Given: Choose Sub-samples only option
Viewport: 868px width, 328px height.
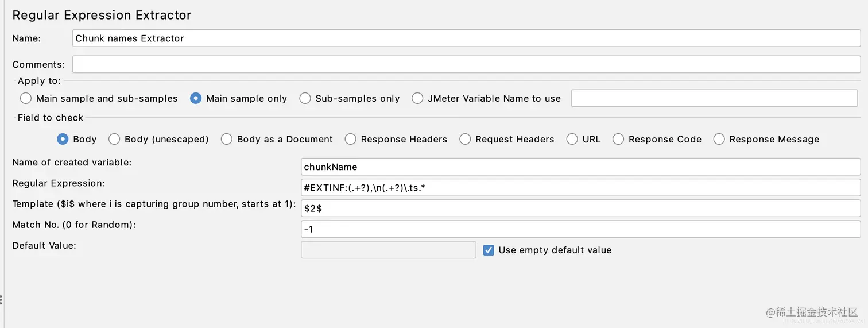Looking at the screenshot, I should pos(305,98).
